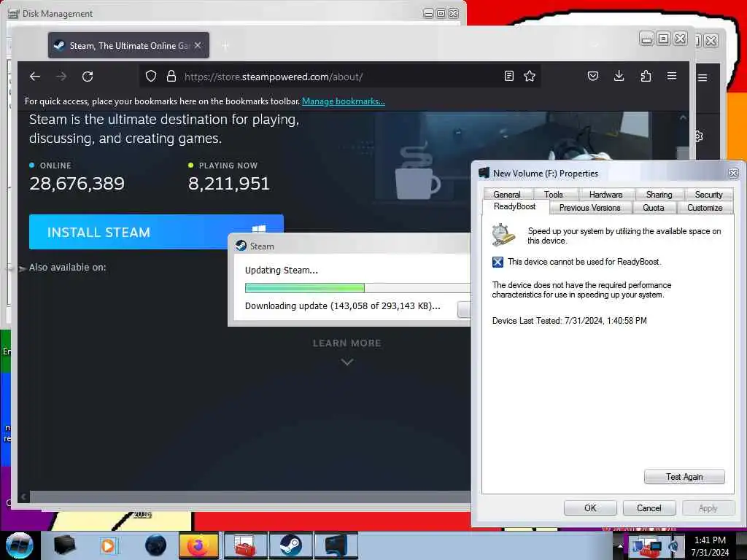Click the Steam updater progress bar
Screen dimensions: 747x560
[x=357, y=287]
